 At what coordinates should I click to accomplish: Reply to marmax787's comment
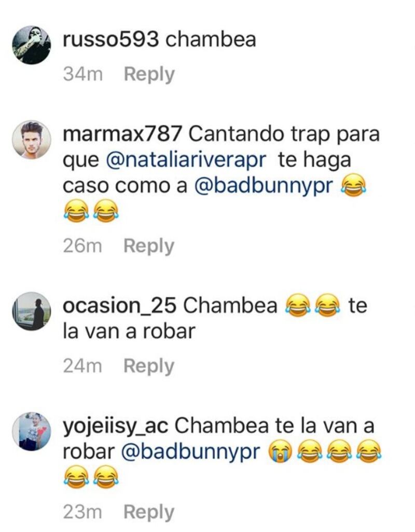click(149, 246)
